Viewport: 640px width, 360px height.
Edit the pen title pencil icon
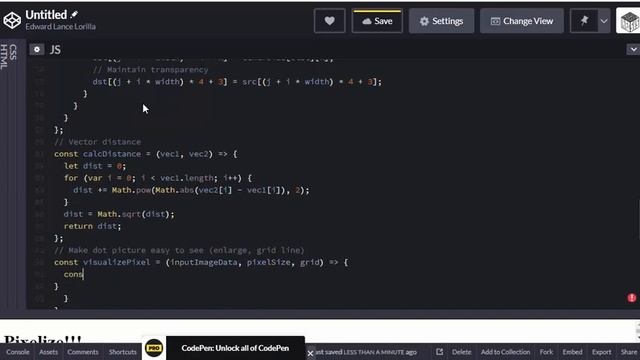click(x=74, y=15)
